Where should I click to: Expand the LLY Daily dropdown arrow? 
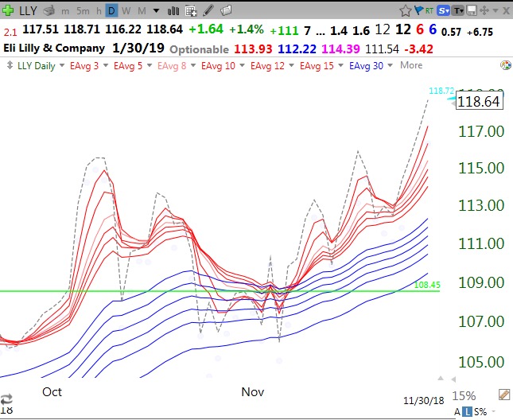pos(62,65)
